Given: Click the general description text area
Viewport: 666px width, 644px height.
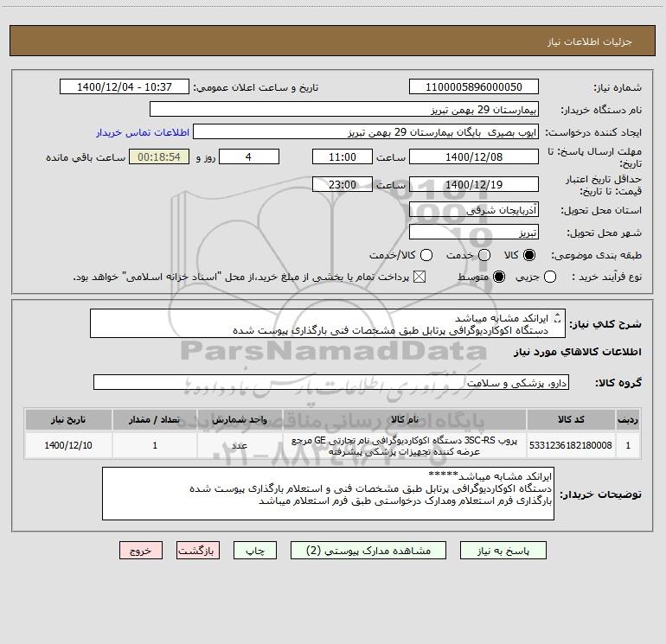Looking at the screenshot, I should pos(328,324).
